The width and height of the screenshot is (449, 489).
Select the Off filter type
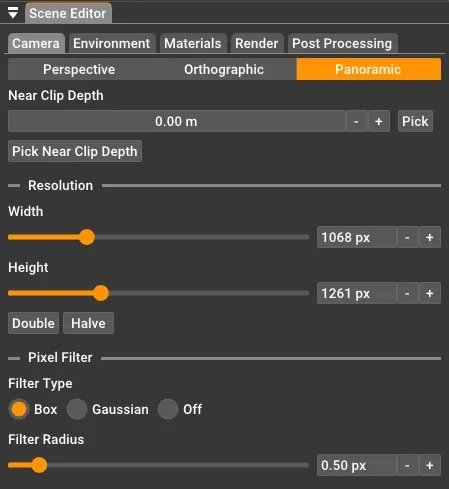point(168,409)
